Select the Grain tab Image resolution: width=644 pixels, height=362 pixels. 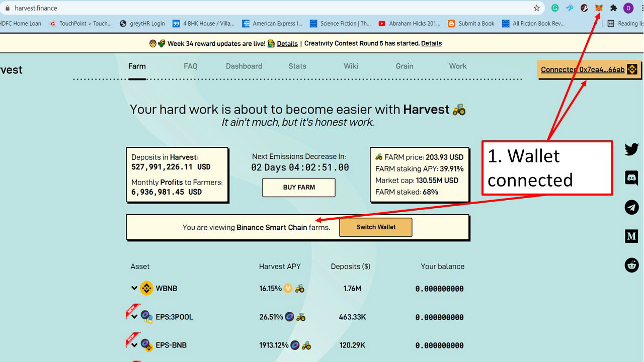click(x=405, y=66)
